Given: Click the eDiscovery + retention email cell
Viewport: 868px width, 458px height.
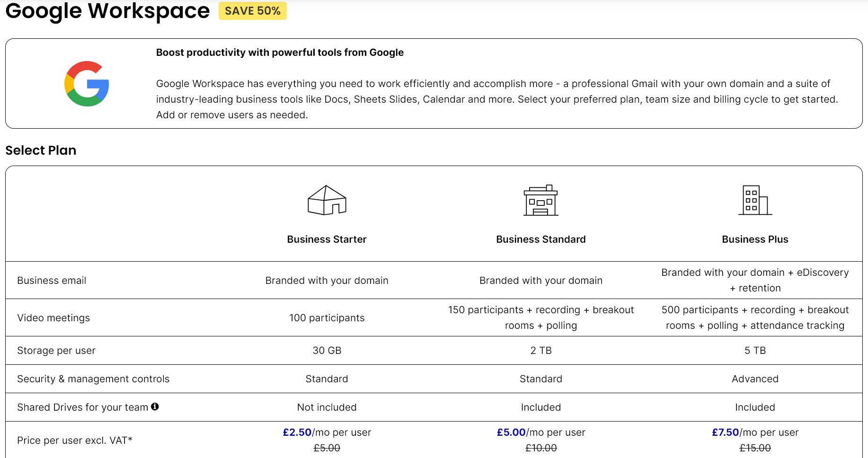Looking at the screenshot, I should 755,280.
